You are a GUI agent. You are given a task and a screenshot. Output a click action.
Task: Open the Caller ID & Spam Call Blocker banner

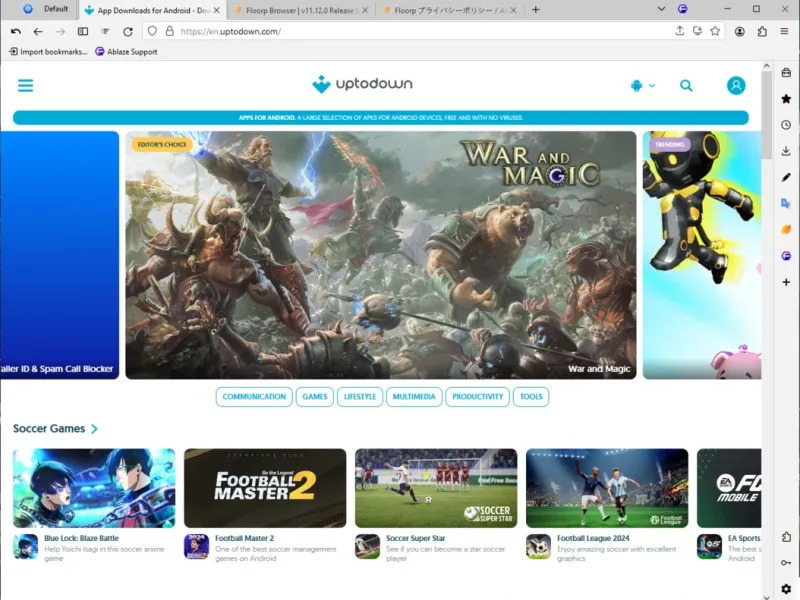pos(60,255)
